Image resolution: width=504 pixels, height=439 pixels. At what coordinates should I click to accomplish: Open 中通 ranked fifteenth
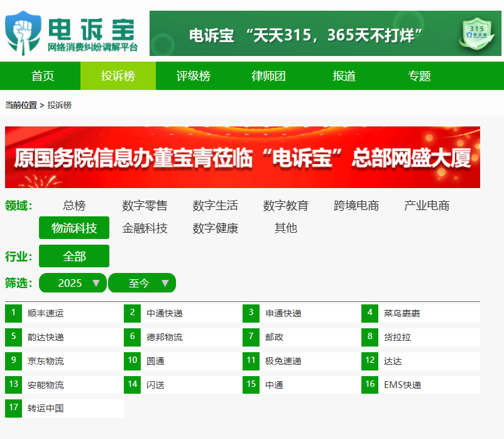click(274, 385)
